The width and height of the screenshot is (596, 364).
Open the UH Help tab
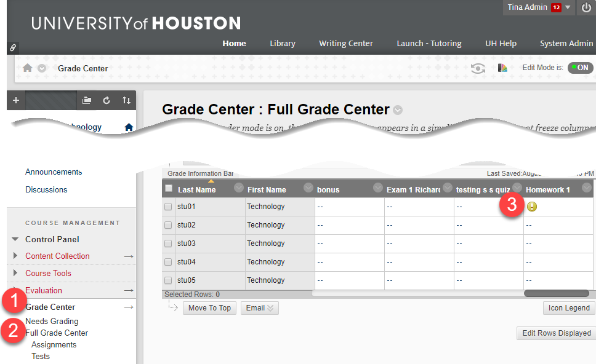coord(501,43)
